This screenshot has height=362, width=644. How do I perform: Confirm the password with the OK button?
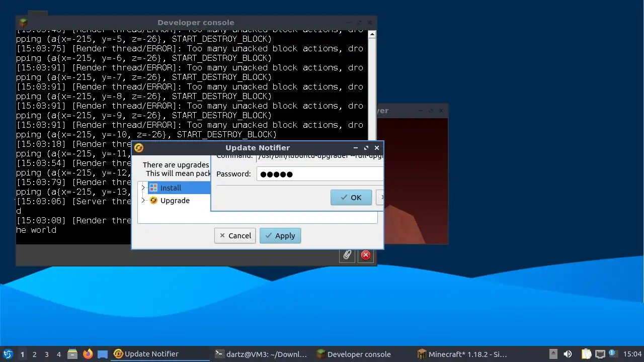351,197
